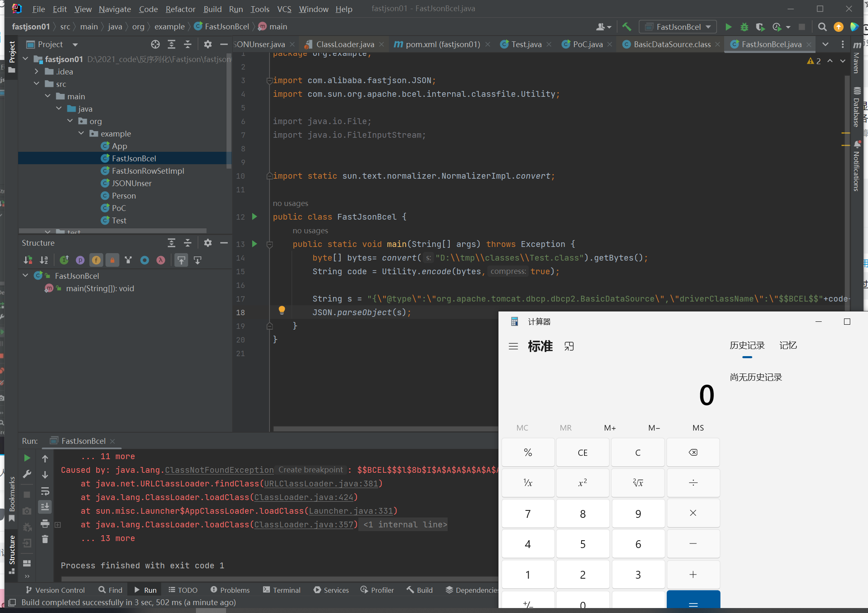The height and width of the screenshot is (613, 868).
Task: Collapse the example package node
Action: [81, 134]
